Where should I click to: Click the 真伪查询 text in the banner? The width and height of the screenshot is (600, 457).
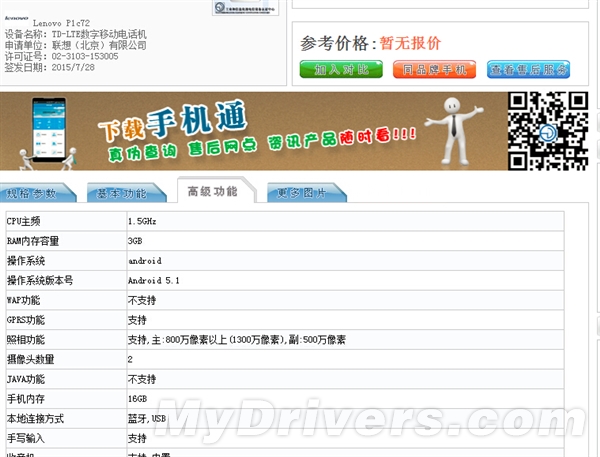click(x=142, y=152)
